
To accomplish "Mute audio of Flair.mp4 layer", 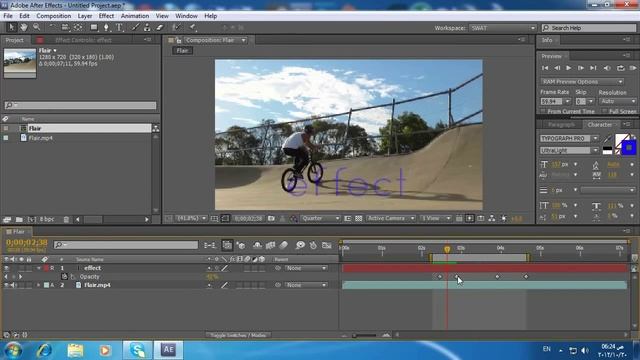I will [13, 285].
